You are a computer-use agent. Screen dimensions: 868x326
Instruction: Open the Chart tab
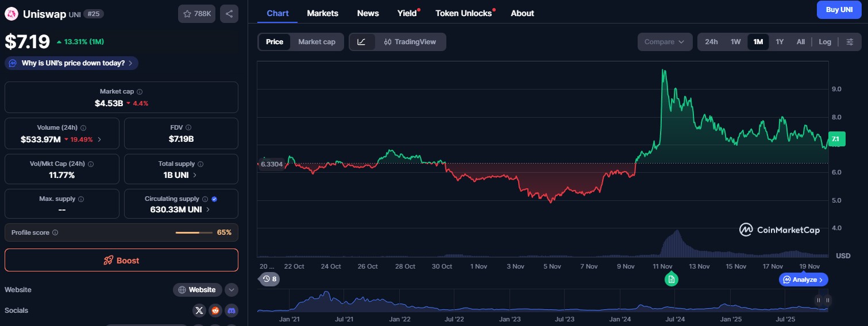click(277, 13)
